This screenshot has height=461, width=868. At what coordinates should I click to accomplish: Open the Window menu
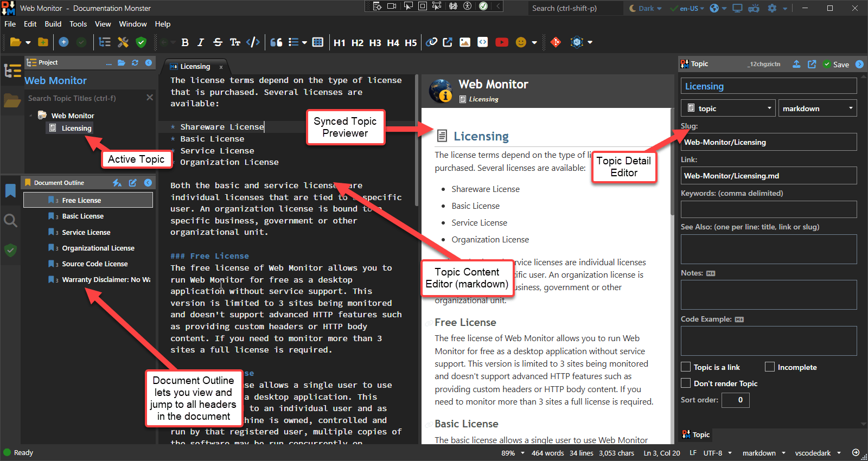[133, 24]
